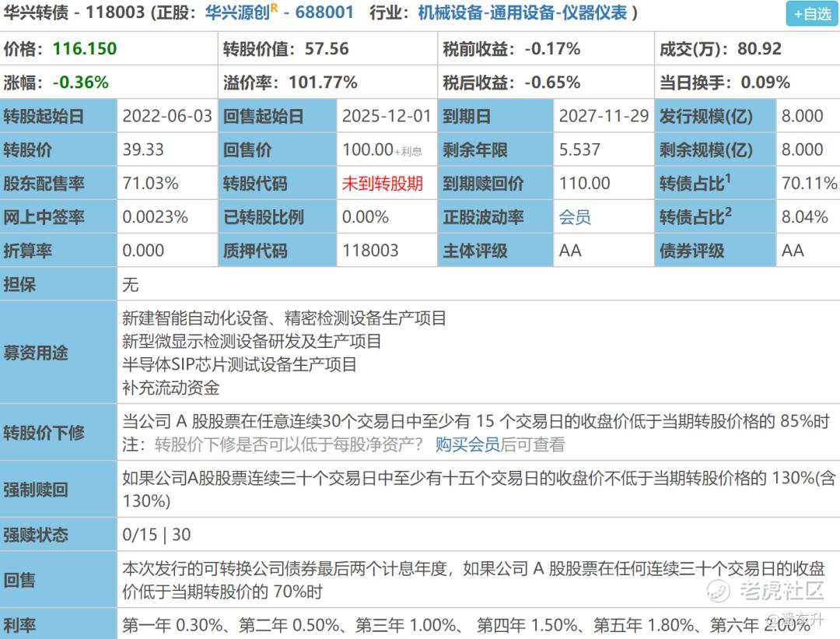
Task: Click the title 华兴转债 - 118003
Action: [x=74, y=12]
